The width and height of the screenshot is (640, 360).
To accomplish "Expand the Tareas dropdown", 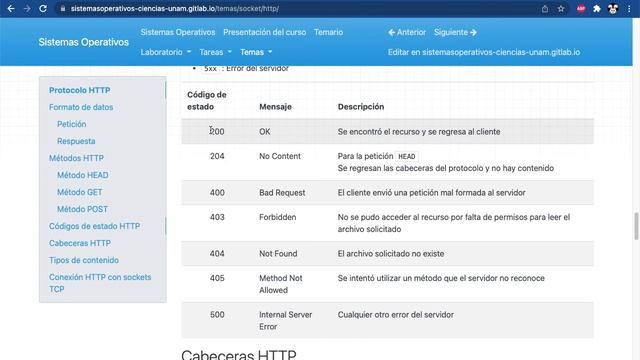I will [216, 52].
